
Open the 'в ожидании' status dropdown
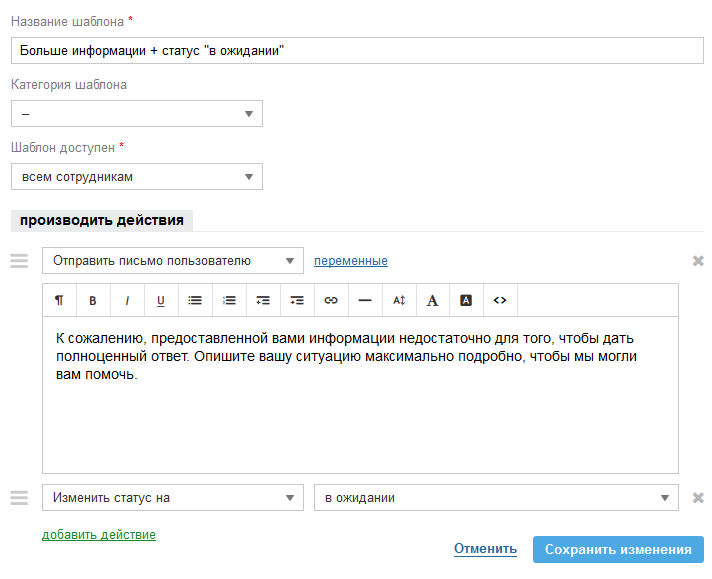click(x=496, y=498)
